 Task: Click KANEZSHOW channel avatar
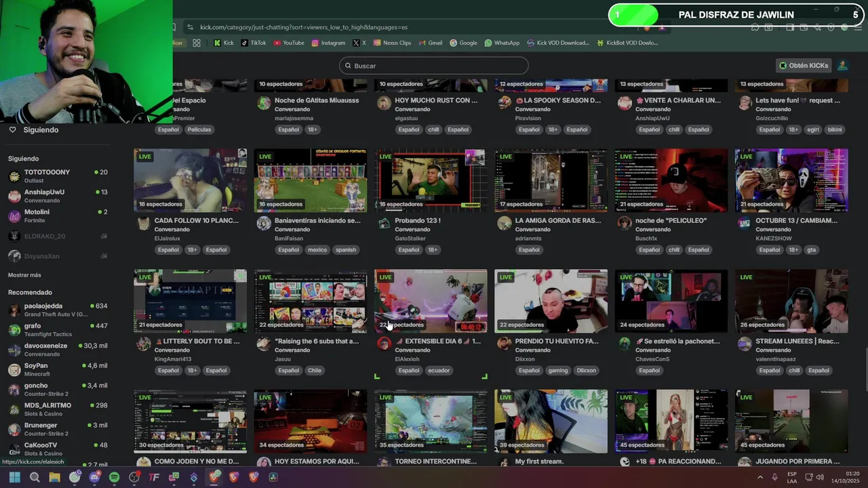745,224
